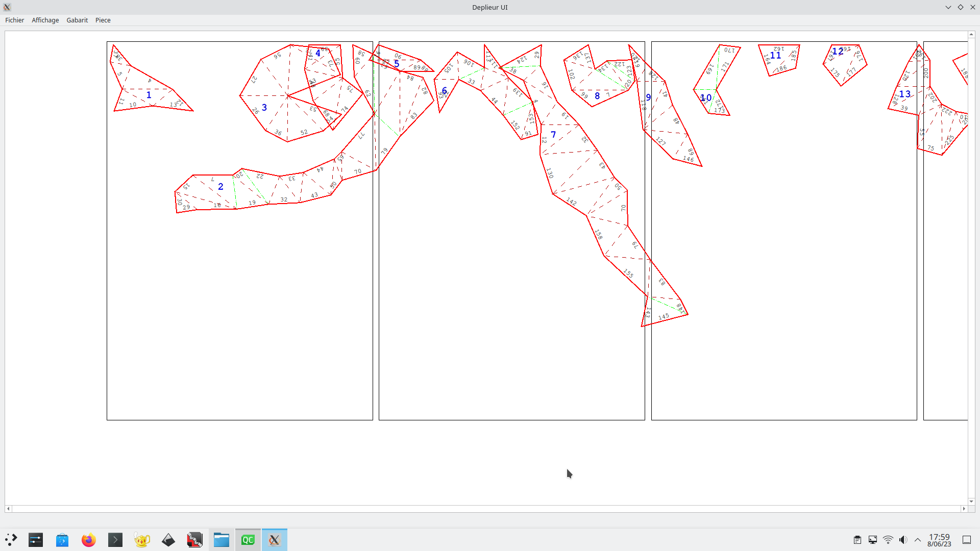Viewport: 980px width, 551px height.
Task: Expand hidden system tray icons arrow
Action: (918, 540)
